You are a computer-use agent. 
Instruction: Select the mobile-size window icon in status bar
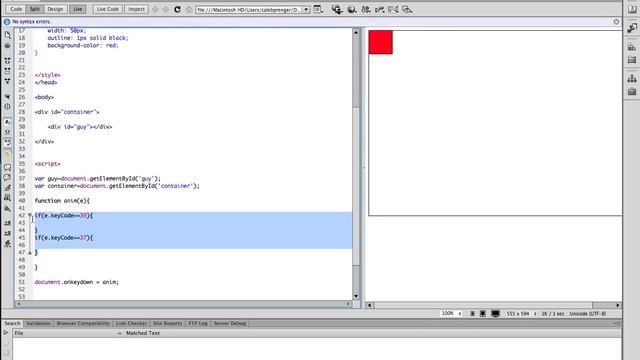tap(472, 313)
